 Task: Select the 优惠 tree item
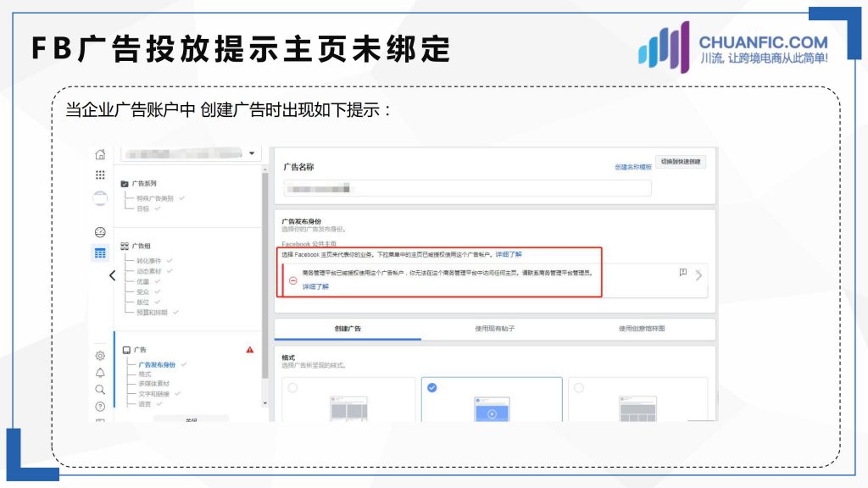click(142, 281)
